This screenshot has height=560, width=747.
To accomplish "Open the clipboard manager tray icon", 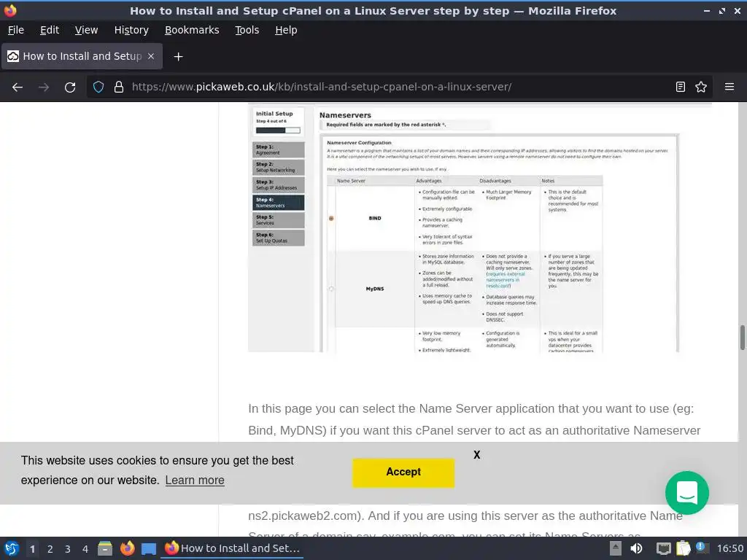I will click(x=683, y=548).
